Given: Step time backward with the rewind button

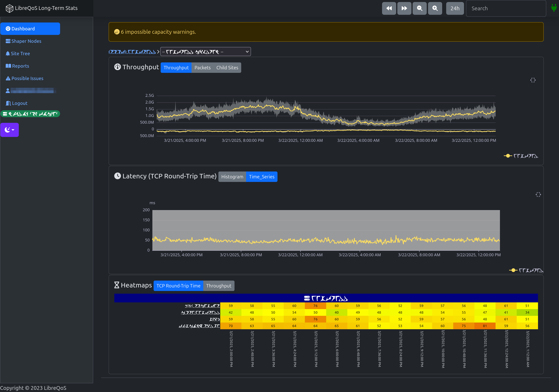Looking at the screenshot, I should pyautogui.click(x=389, y=8).
